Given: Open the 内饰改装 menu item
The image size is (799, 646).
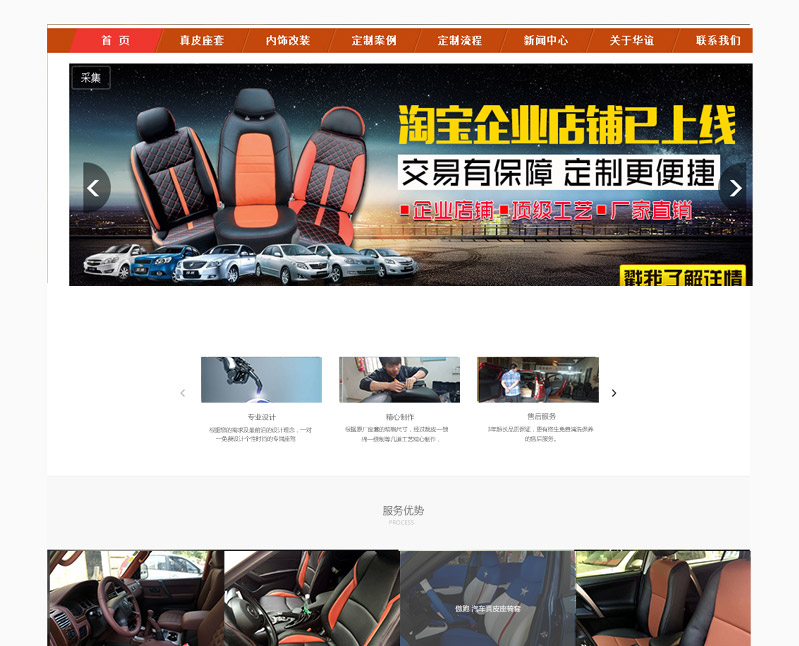Looking at the screenshot, I should click(288, 40).
